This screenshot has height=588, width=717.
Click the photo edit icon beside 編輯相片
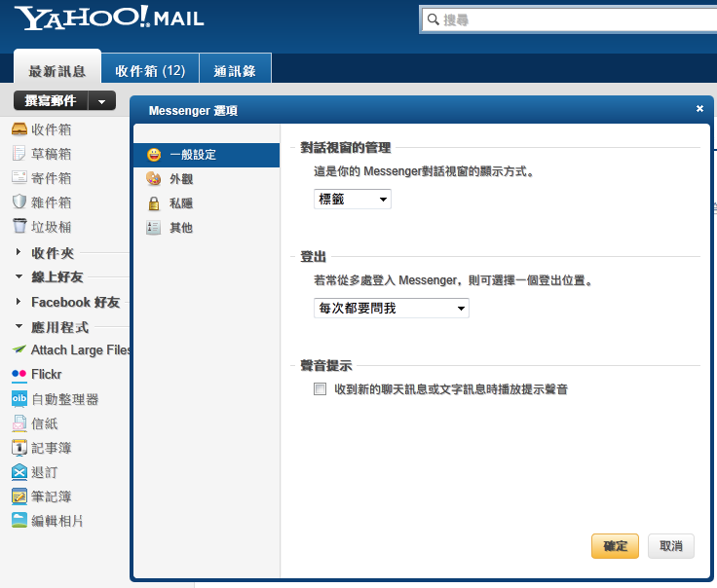click(x=19, y=521)
